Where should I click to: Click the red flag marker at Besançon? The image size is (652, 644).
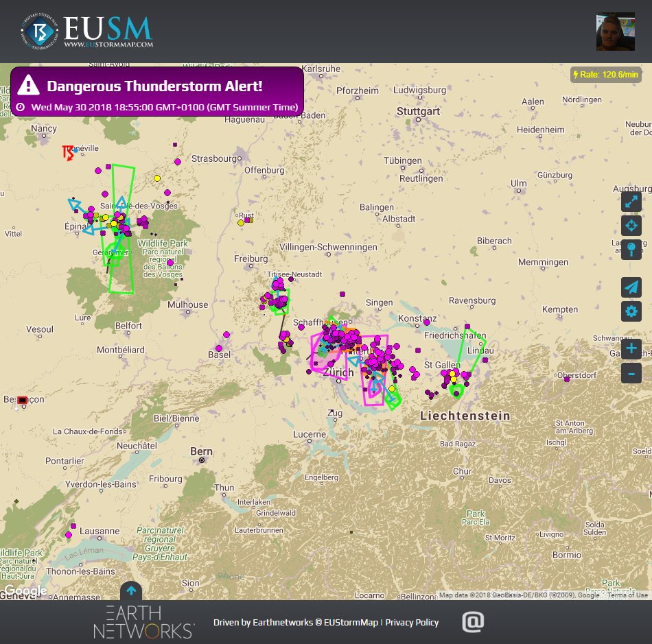(22, 400)
